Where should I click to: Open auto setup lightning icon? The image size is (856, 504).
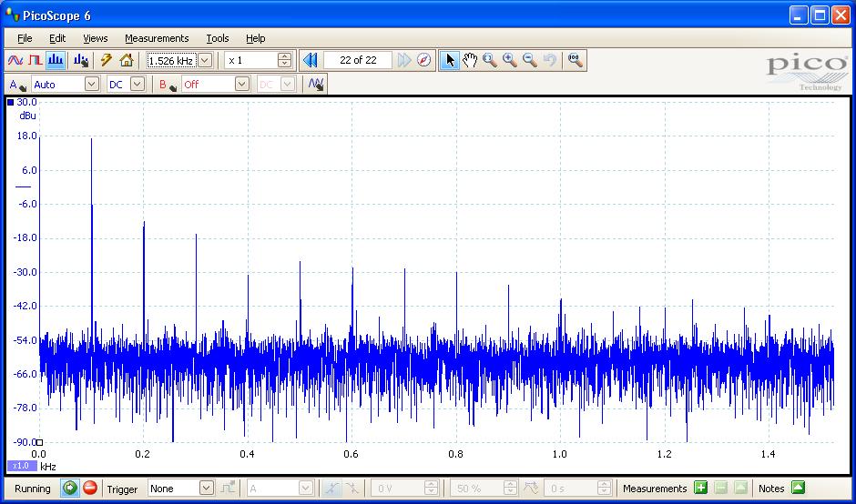pyautogui.click(x=107, y=60)
